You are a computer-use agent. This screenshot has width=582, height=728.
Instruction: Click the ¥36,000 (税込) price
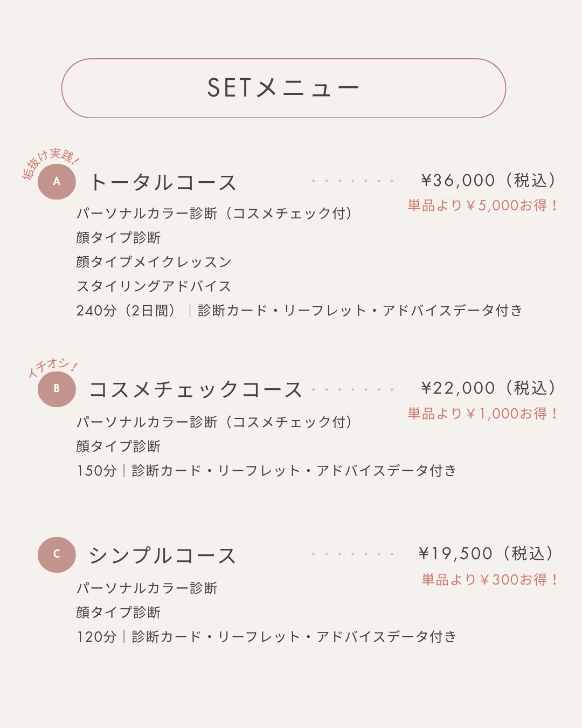pyautogui.click(x=488, y=180)
